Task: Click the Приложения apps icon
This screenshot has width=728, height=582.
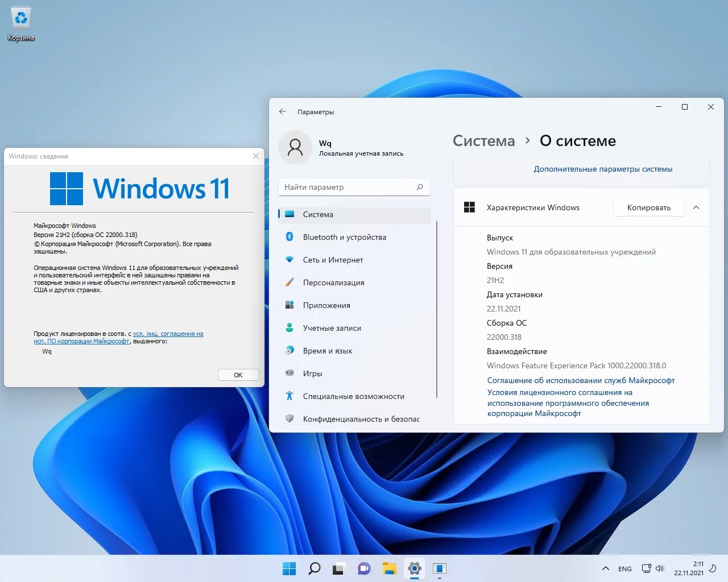Action: [x=289, y=305]
